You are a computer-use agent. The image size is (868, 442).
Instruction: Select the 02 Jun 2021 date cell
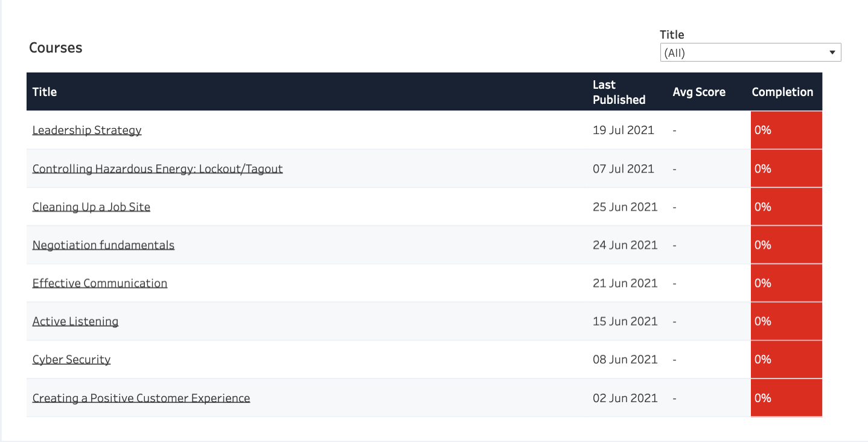pos(625,398)
